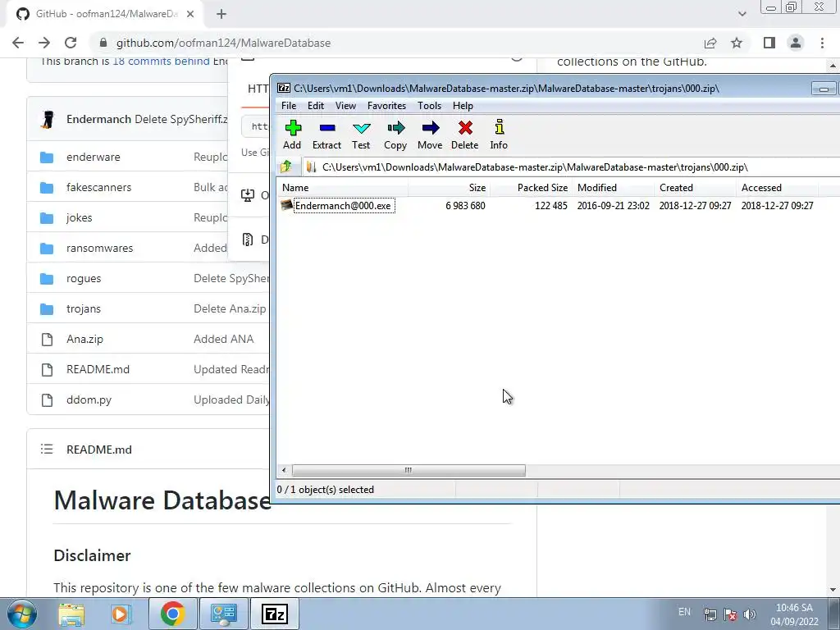Open Chrome three-dot menu
The image size is (840, 630).
point(822,43)
